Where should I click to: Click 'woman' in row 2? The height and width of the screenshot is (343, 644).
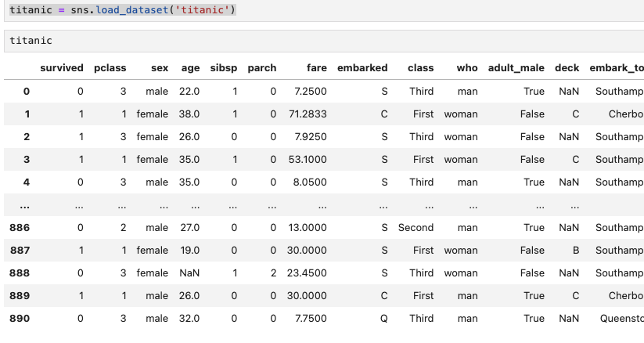461,136
